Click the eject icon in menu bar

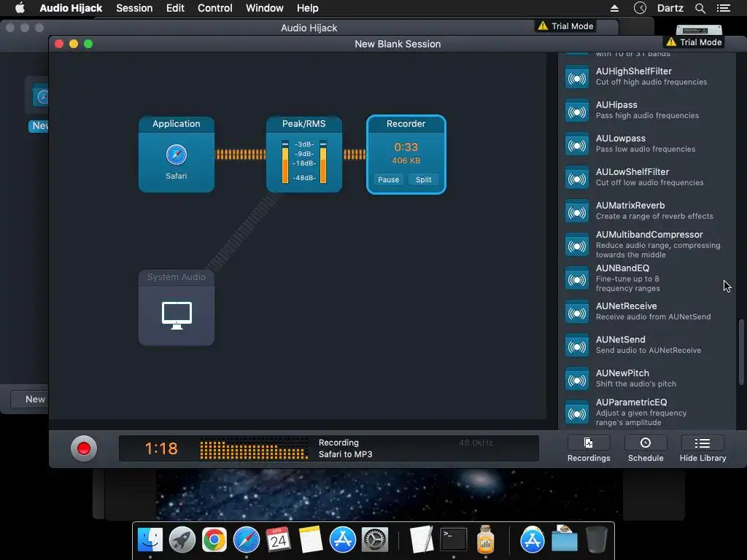614,8
